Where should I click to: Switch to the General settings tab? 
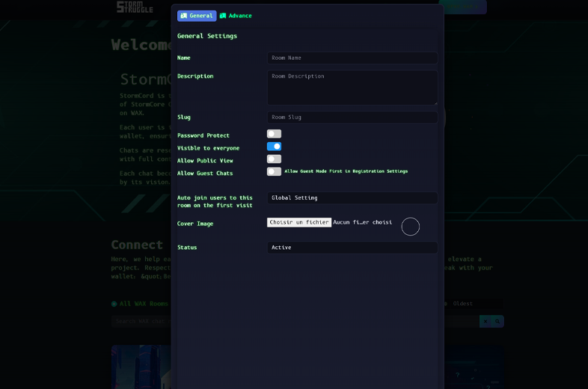[x=197, y=16]
